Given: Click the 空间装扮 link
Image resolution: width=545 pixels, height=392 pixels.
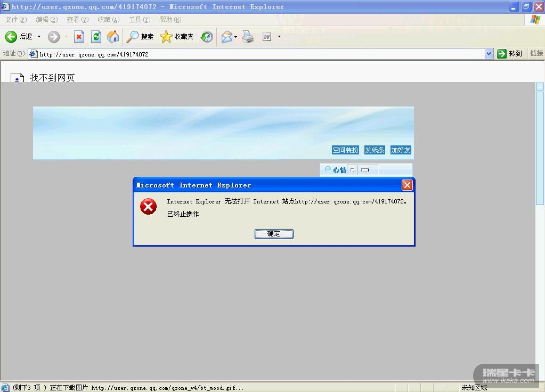Looking at the screenshot, I should click(345, 150).
